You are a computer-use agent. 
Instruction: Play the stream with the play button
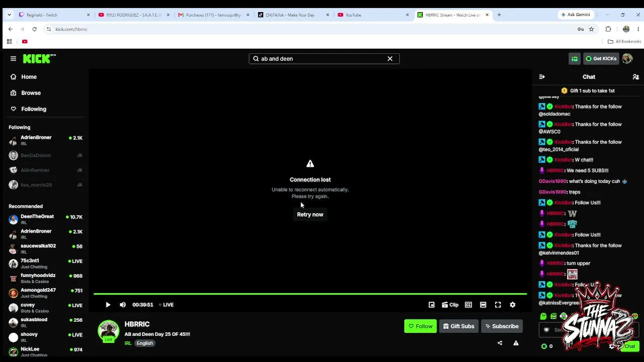tap(108, 305)
